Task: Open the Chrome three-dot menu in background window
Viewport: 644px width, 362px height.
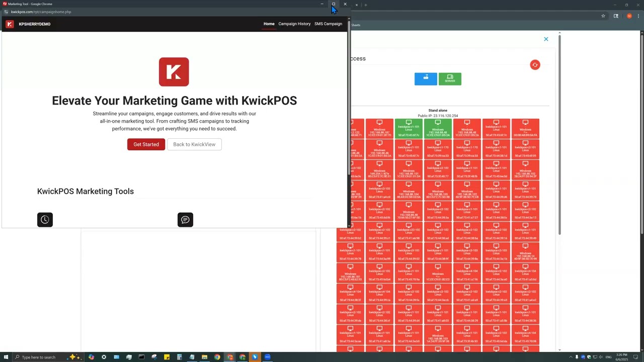Action: (x=637, y=16)
